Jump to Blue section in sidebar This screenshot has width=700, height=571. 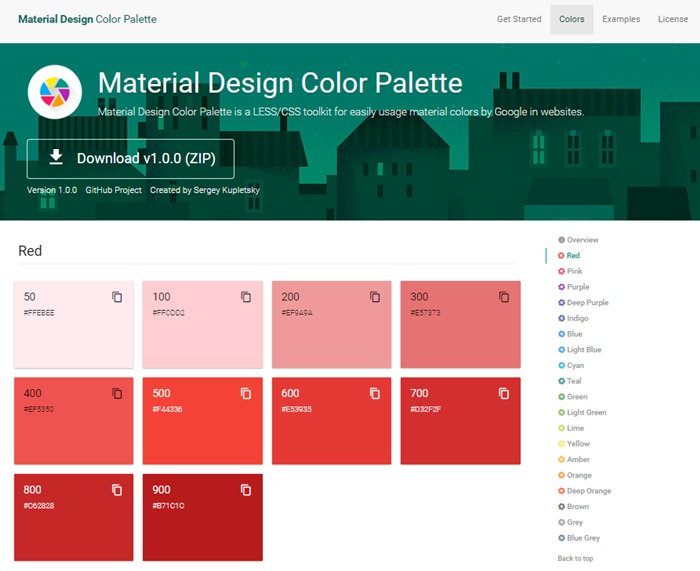pos(575,334)
